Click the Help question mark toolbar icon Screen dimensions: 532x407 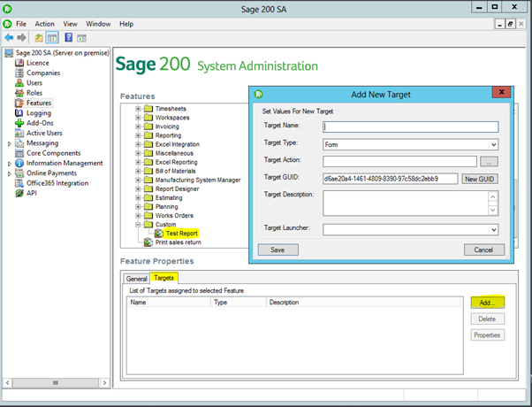[69, 37]
